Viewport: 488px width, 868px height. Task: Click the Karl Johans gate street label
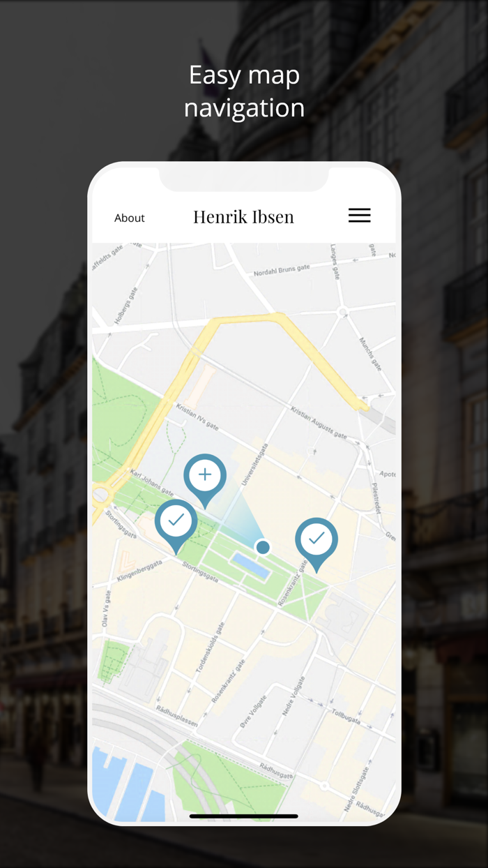(x=152, y=483)
